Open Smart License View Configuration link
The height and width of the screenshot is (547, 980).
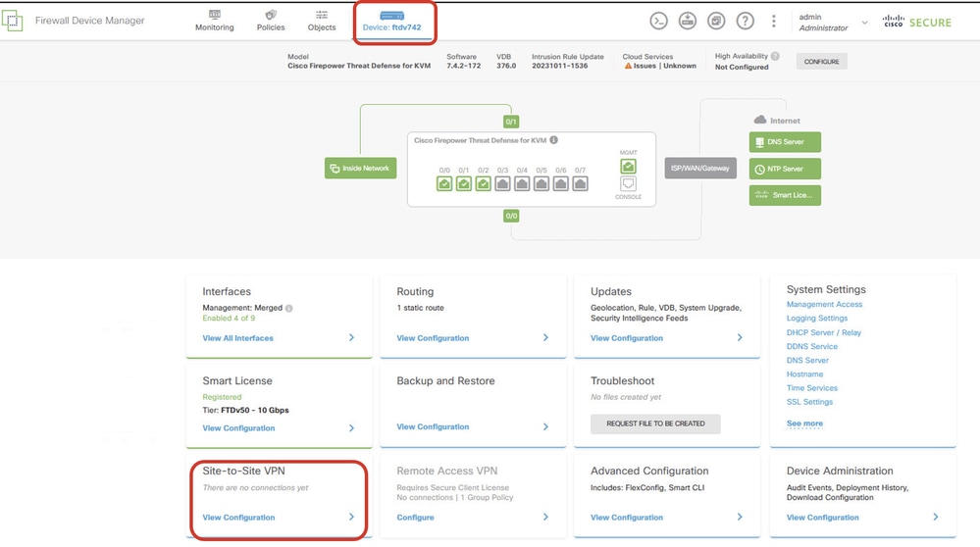coord(238,427)
